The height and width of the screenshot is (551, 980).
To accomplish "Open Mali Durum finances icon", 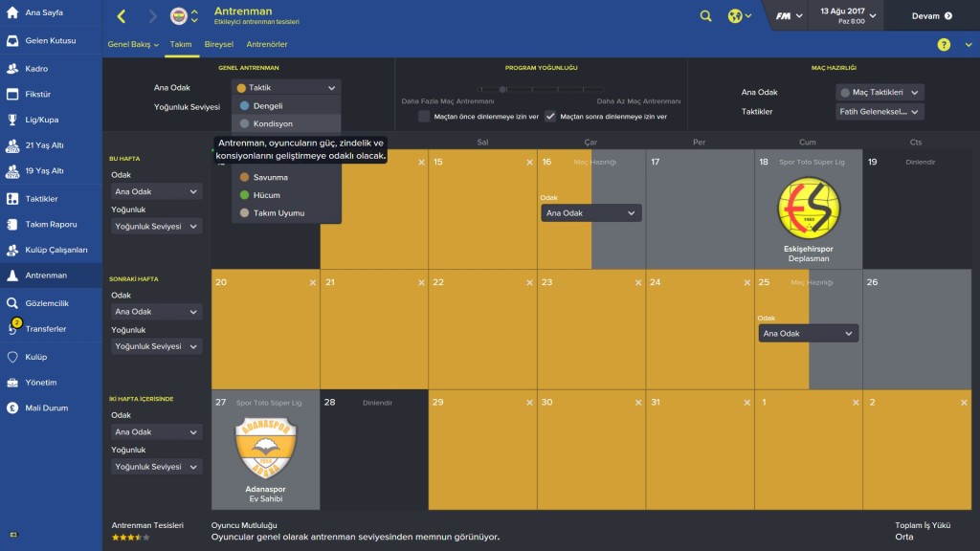I will coord(12,408).
